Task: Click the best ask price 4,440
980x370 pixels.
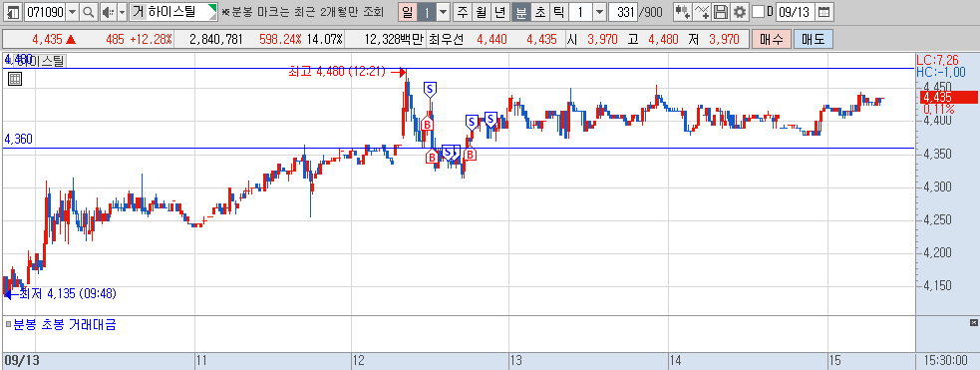Action: [491, 39]
